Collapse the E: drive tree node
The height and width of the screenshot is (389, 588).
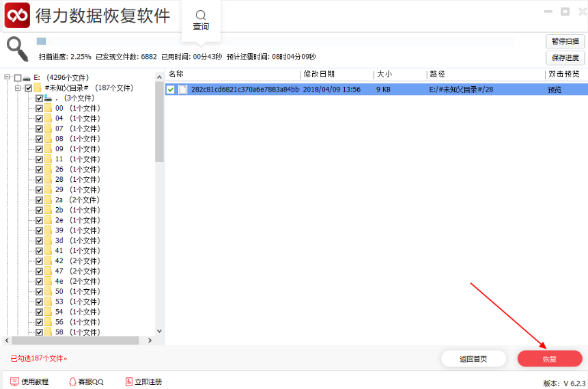coord(8,78)
